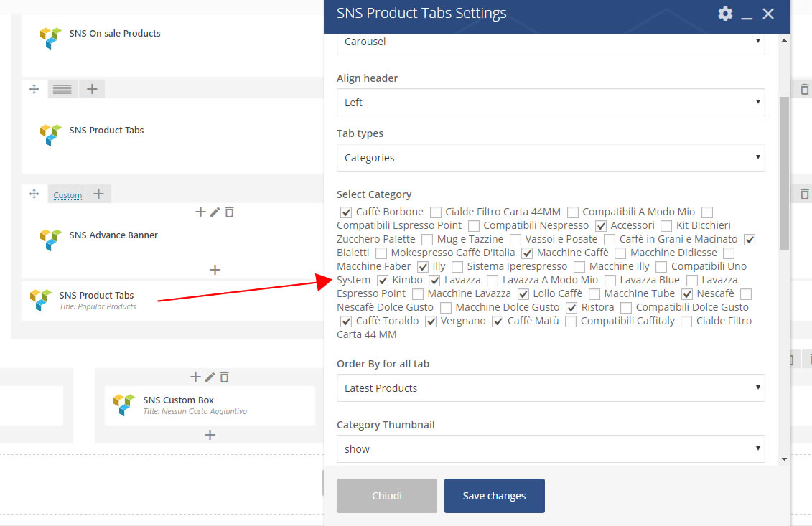This screenshot has width=812, height=526.
Task: Open Order By for all tab dropdown
Action: 550,388
